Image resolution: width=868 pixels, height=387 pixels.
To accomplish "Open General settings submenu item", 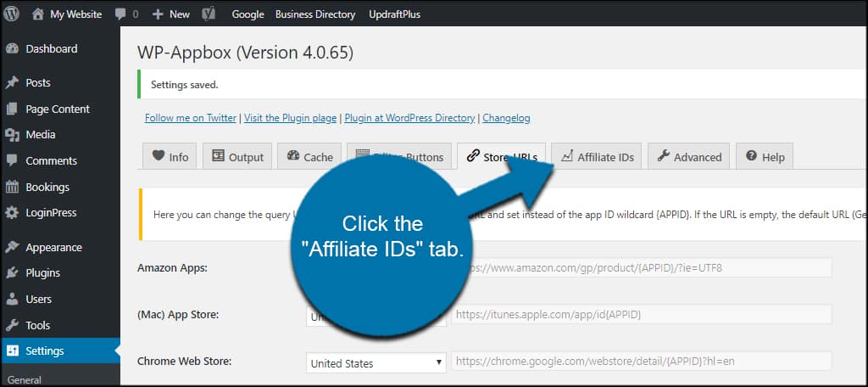I will coord(25,380).
